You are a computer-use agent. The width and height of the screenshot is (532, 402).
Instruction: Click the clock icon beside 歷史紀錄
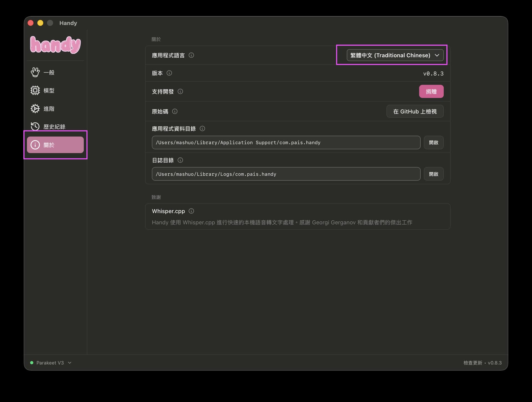click(x=35, y=127)
